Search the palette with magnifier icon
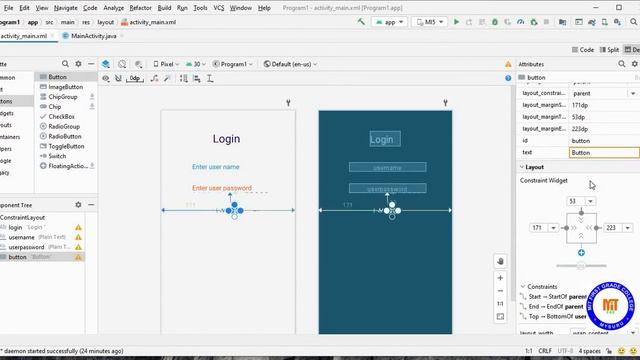This screenshot has width=640, height=360. 65,64
